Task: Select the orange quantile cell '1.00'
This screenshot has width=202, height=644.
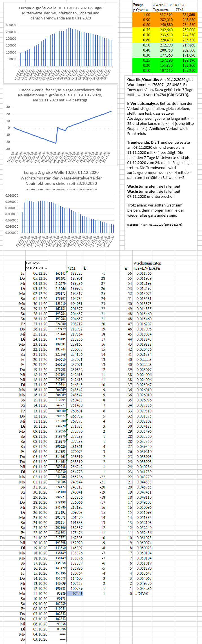Action: click(142, 15)
